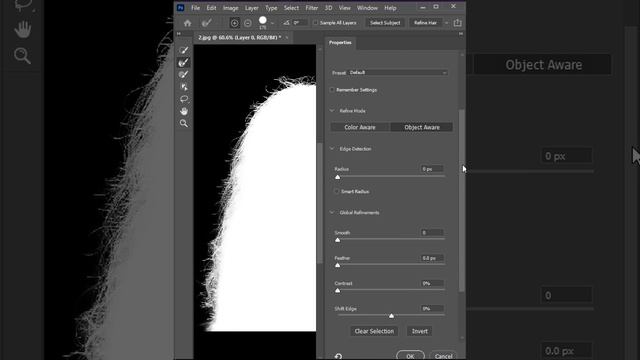Click the Contrast slider handle
The height and width of the screenshot is (360, 640).
[338, 291]
